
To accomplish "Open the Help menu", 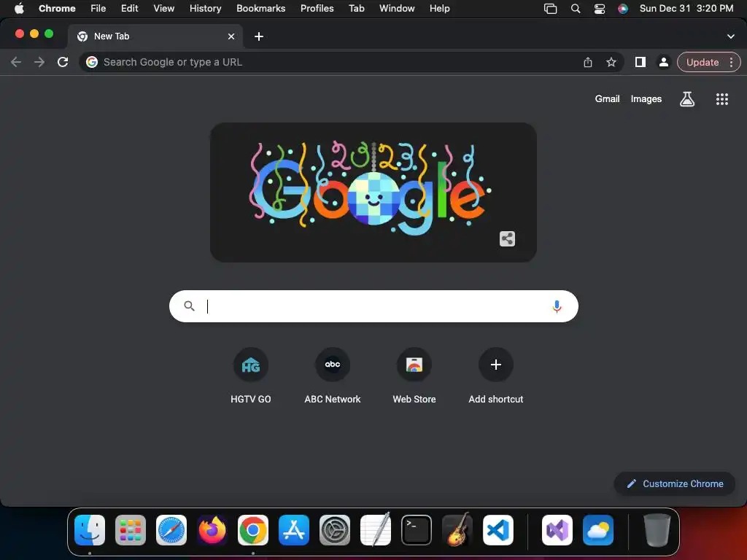I will (x=440, y=9).
